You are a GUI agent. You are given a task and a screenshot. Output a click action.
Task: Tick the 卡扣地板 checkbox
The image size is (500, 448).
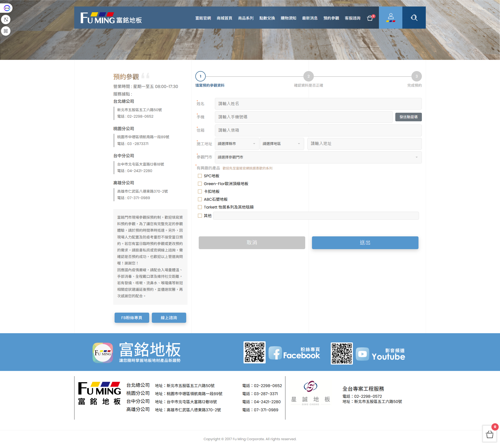click(x=200, y=192)
